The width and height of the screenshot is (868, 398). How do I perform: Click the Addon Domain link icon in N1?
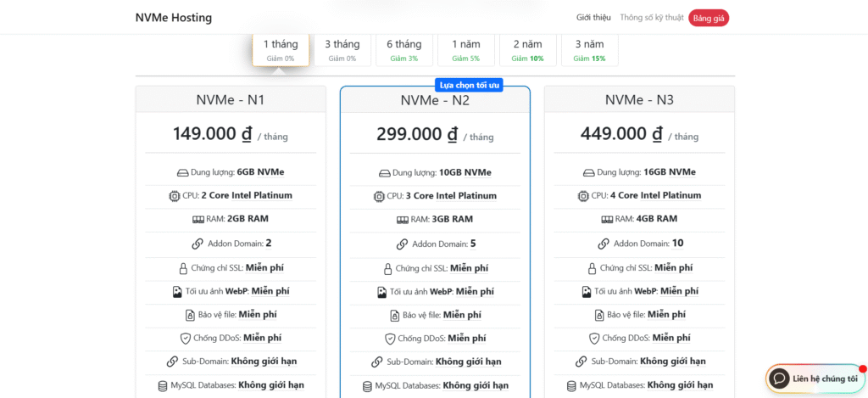click(x=198, y=244)
